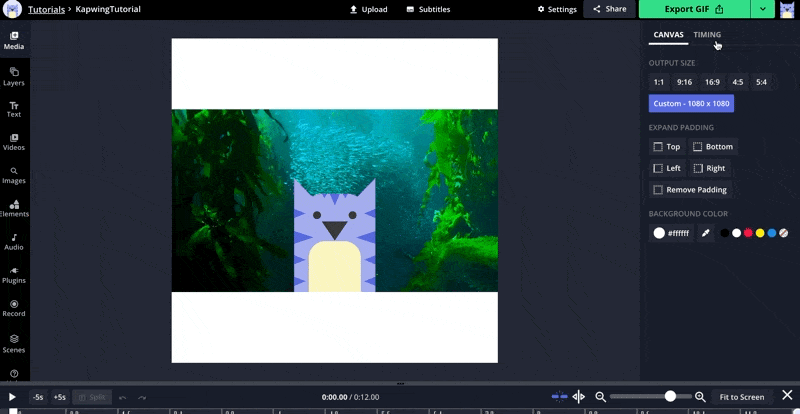Choose the red background swatch
Image resolution: width=800 pixels, height=414 pixels.
click(x=748, y=233)
